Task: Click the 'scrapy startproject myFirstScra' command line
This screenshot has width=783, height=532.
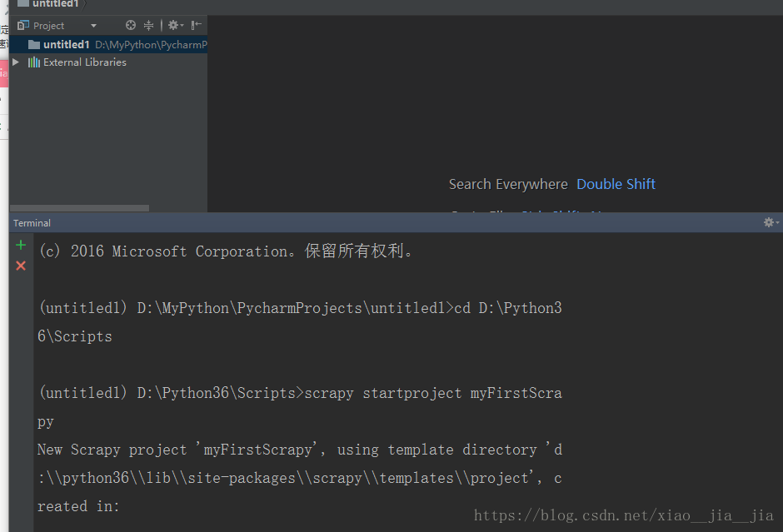Action: tap(300, 393)
